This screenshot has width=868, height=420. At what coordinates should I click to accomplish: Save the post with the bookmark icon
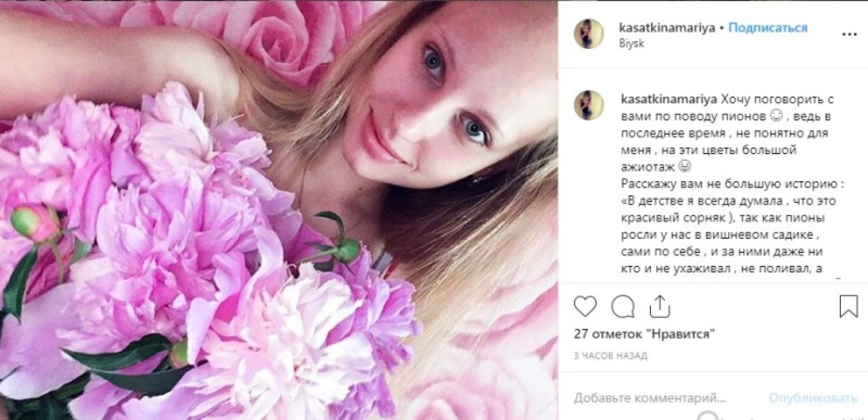pos(848,306)
